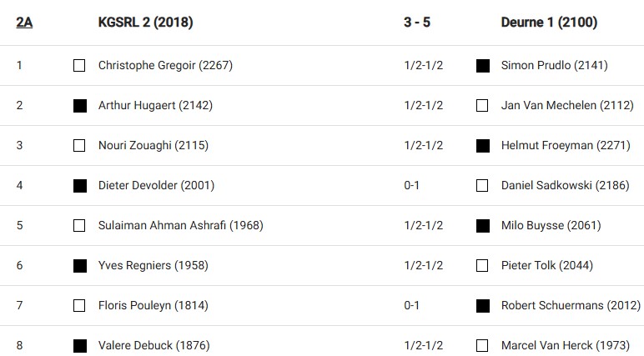The image size is (644, 356).
Task: Click white piece icon beside Jan Van Mechelen
Action: [482, 106]
